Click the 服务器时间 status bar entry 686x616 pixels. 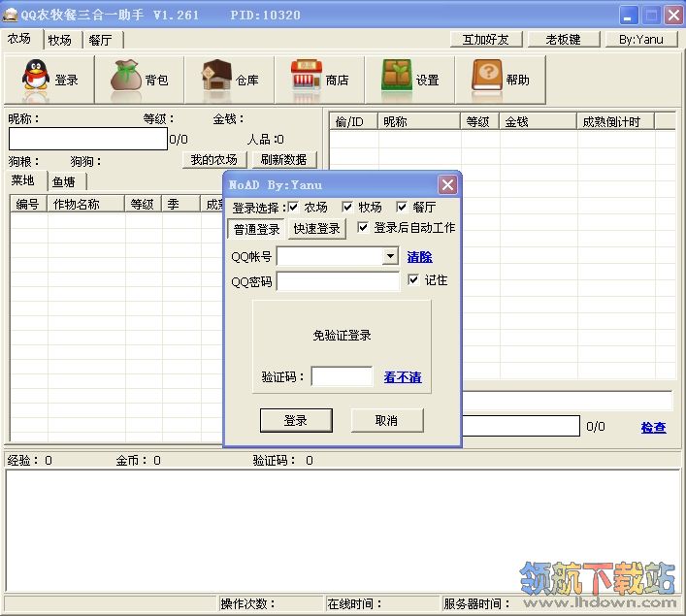pyautogui.click(x=476, y=603)
